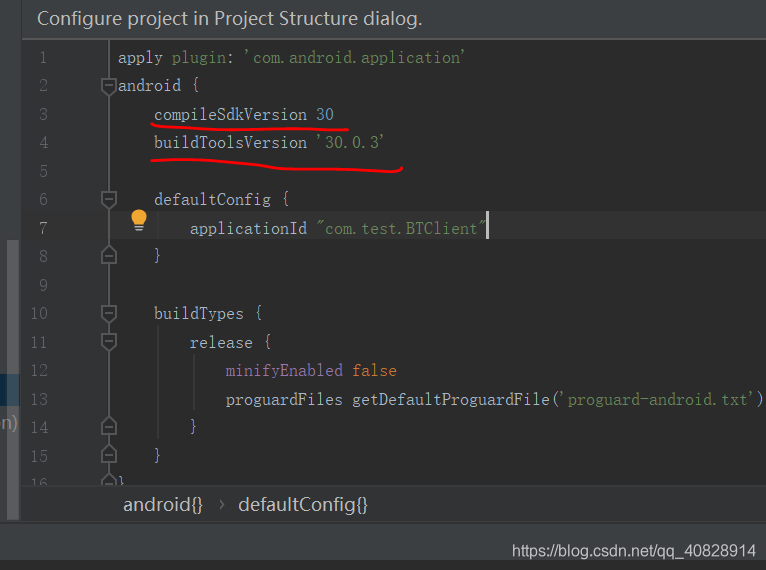Viewport: 766px width, 570px height.
Task: Collapse the android block fold marker
Action: [x=108, y=86]
